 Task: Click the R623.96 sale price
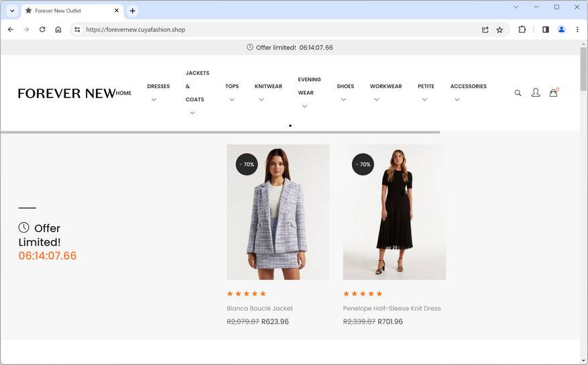point(275,321)
